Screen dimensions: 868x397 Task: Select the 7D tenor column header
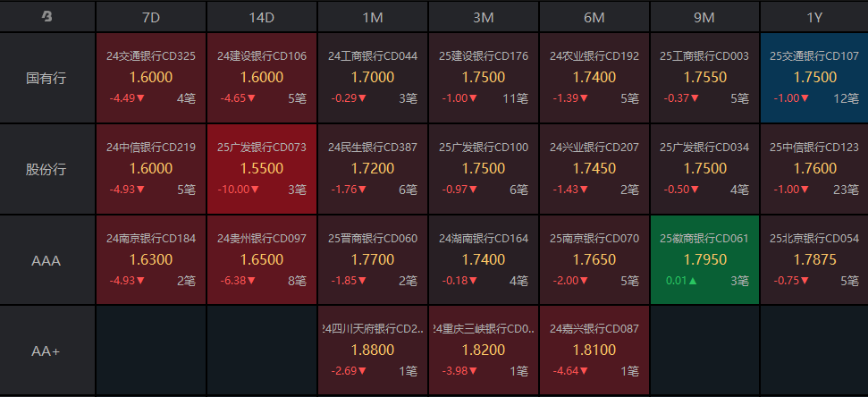click(151, 17)
